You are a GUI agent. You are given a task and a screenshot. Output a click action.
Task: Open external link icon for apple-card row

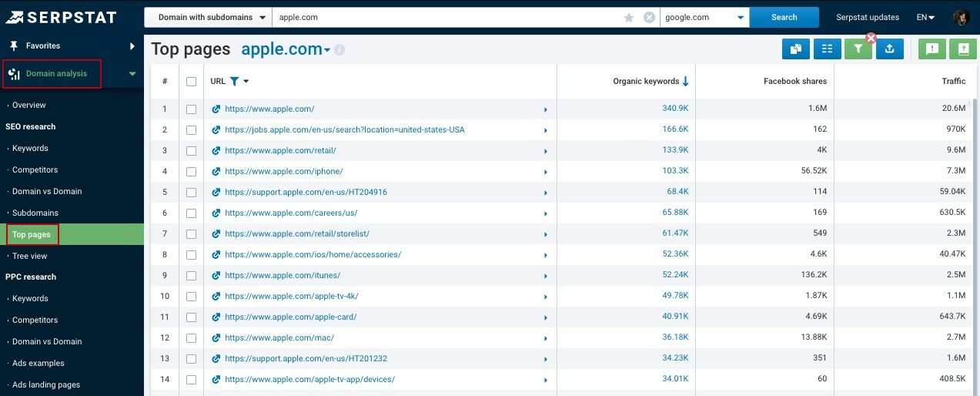tap(216, 317)
